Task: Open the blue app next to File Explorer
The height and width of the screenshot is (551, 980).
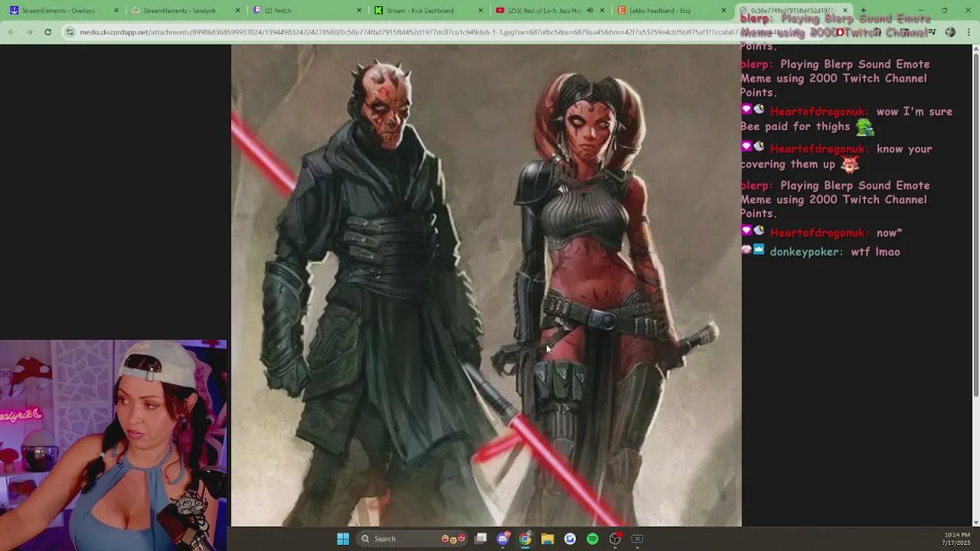Action: coord(570,539)
